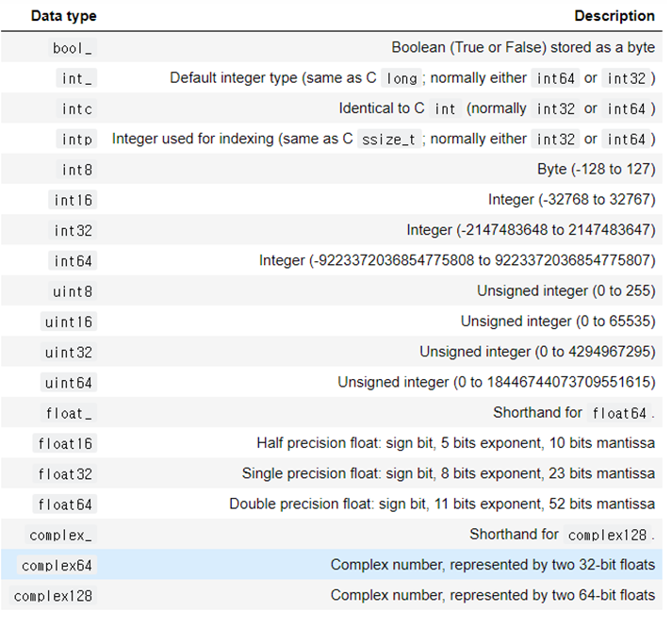Click the 'Double precision float' description
Viewport: 672px width, 628px height.
pyautogui.click(x=442, y=504)
